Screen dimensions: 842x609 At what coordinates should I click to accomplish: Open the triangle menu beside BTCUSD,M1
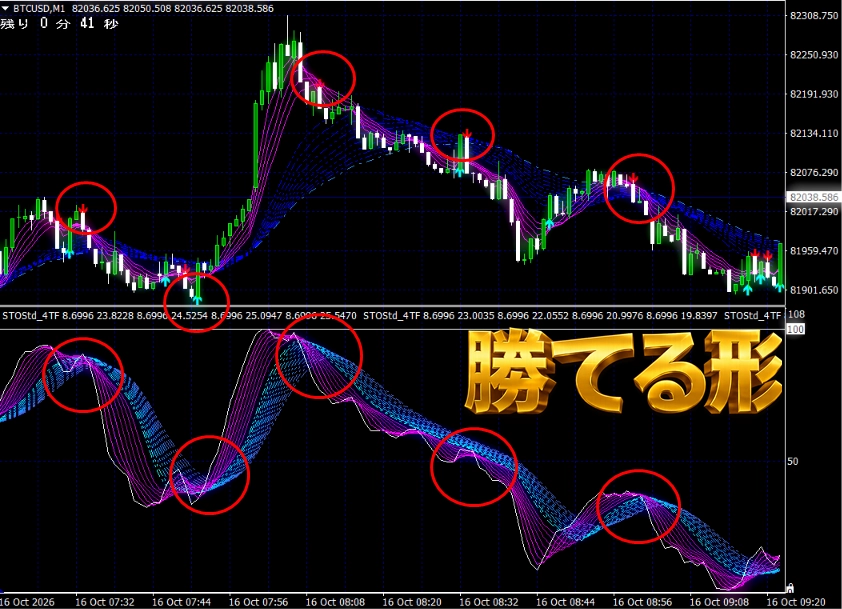5,8
